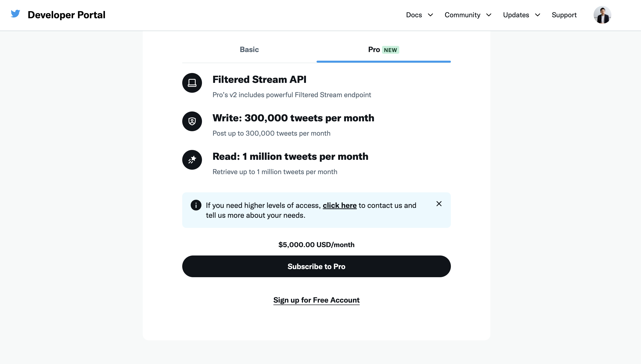Follow the 'click here' contact link
Viewport: 641px width, 364px height.
click(340, 205)
